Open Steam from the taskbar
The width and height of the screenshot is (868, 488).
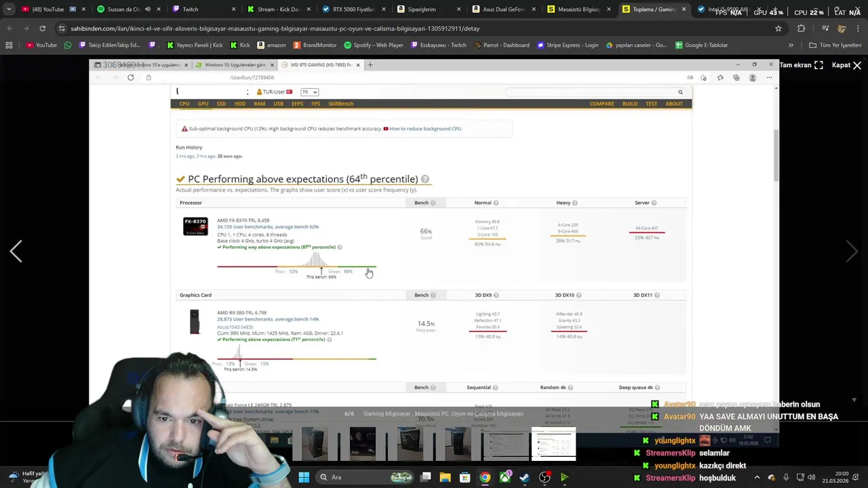(524, 477)
